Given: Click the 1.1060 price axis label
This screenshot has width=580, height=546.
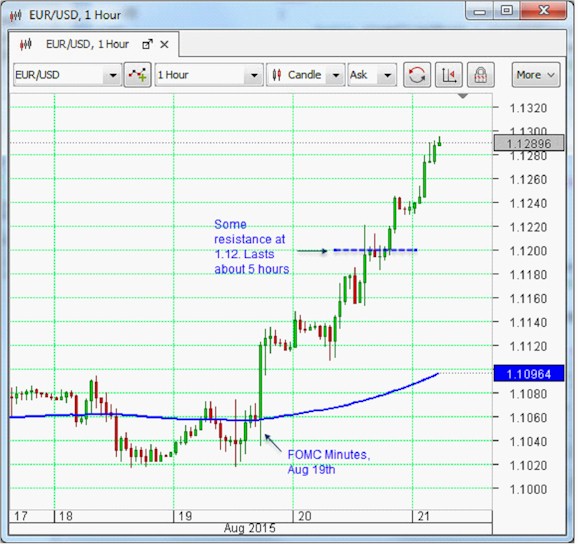Looking at the screenshot, I should pos(528,418).
